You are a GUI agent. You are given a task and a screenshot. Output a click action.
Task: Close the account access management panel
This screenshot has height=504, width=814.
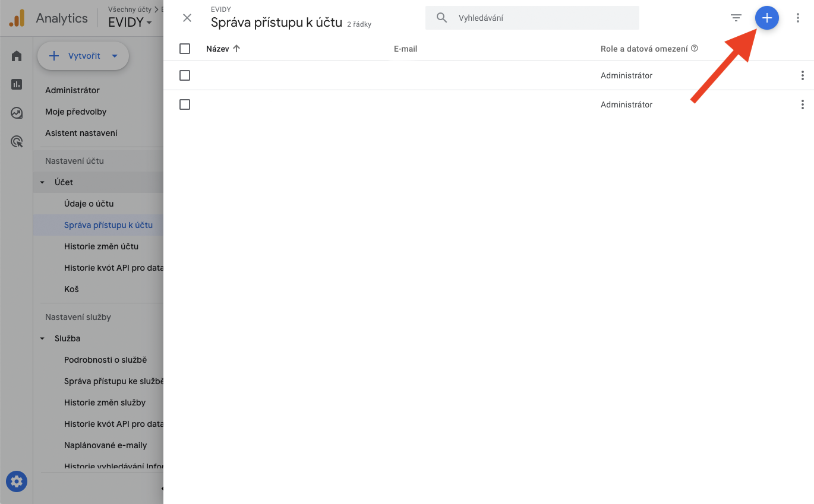click(x=187, y=18)
